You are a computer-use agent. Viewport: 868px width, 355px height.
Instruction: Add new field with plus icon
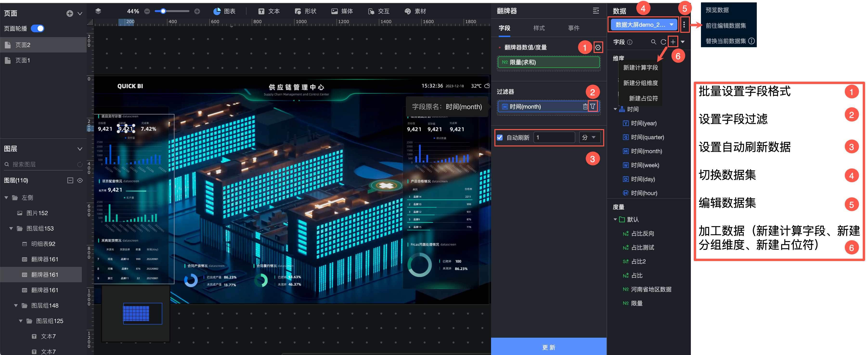tap(673, 42)
